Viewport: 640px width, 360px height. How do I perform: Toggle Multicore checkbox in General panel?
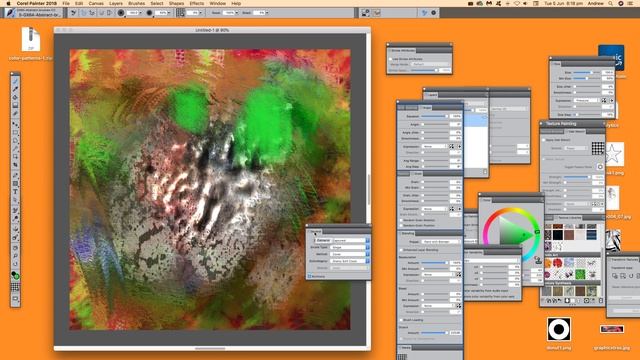310,276
